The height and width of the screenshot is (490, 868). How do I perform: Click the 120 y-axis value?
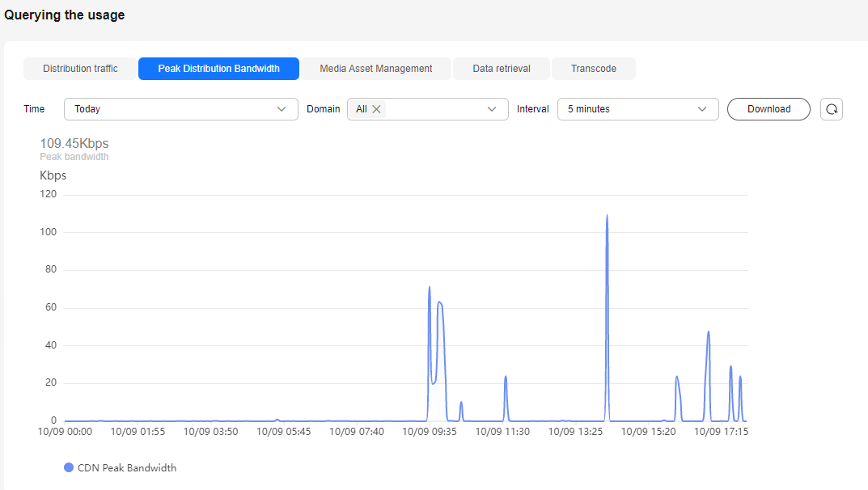click(x=49, y=194)
